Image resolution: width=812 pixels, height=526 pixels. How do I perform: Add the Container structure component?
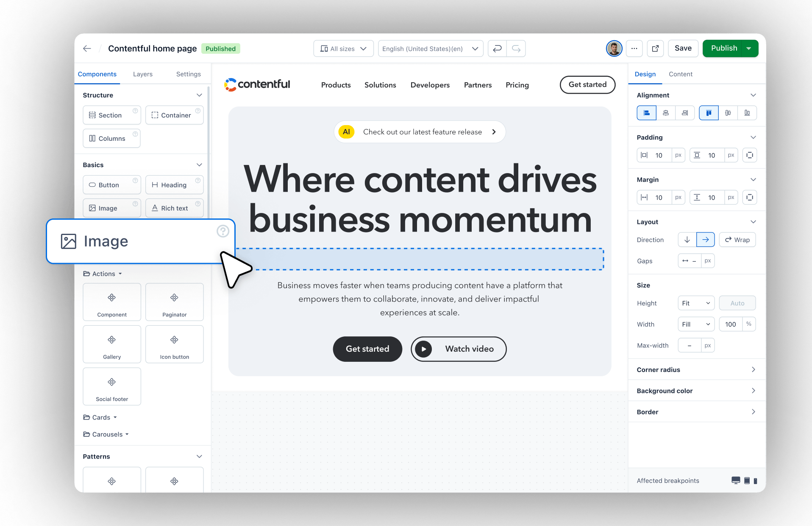tap(174, 115)
